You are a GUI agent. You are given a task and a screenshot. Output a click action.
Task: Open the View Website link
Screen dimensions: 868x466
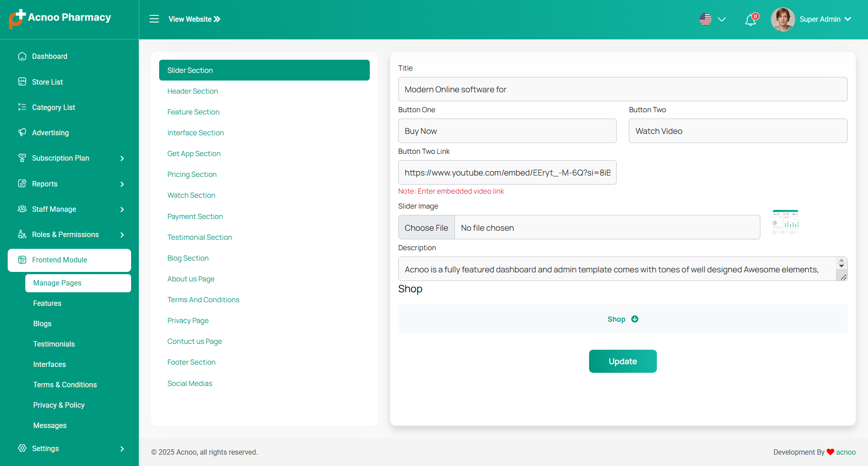[194, 19]
